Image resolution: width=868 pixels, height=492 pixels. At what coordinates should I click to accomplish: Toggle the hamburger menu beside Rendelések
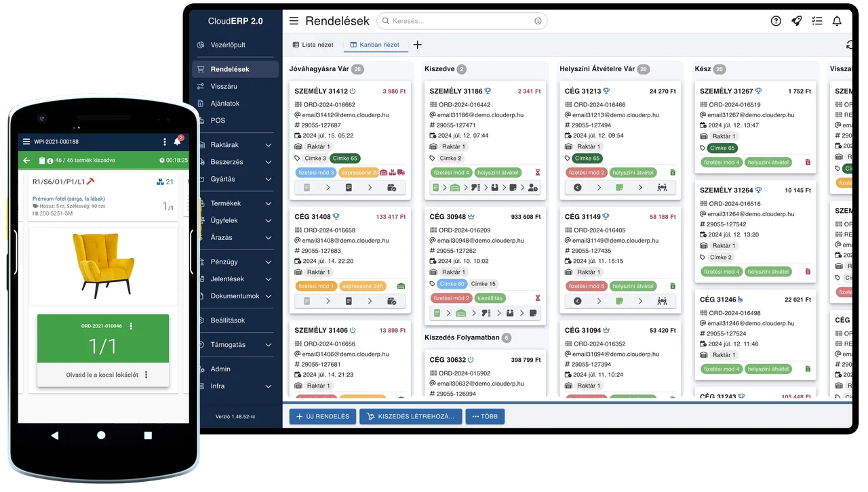pyautogui.click(x=294, y=21)
